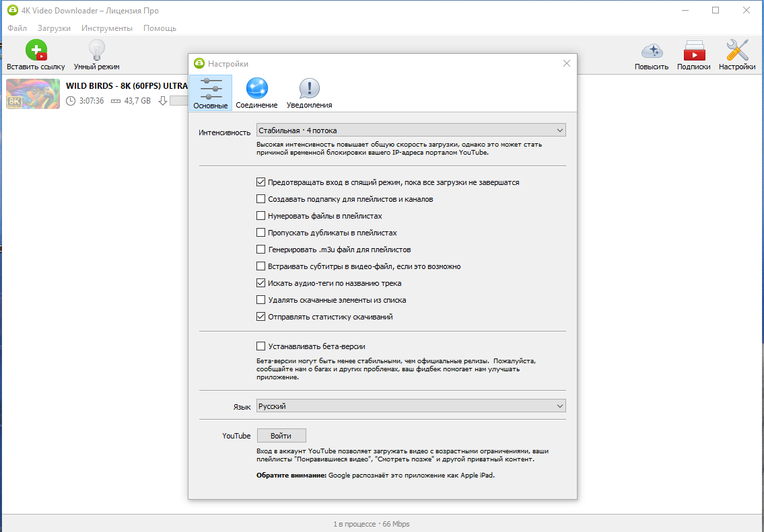Enable installing beta versions
Screen dimensions: 764x532
261,346
